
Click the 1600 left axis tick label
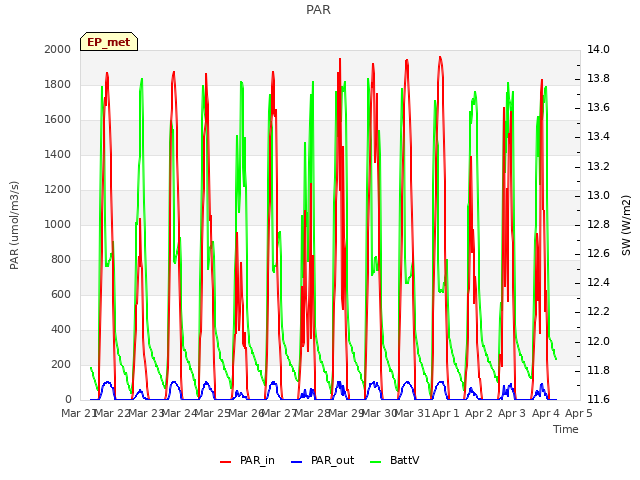point(58,120)
